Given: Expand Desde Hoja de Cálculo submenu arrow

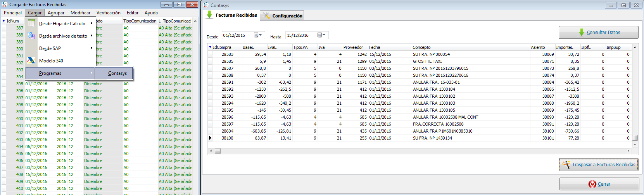Looking at the screenshot, I should pyautogui.click(x=92, y=23).
